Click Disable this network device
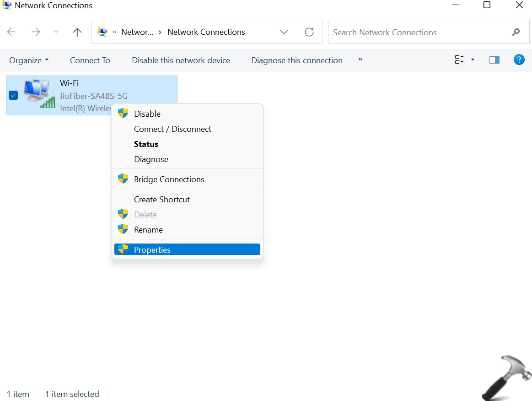 (x=181, y=60)
